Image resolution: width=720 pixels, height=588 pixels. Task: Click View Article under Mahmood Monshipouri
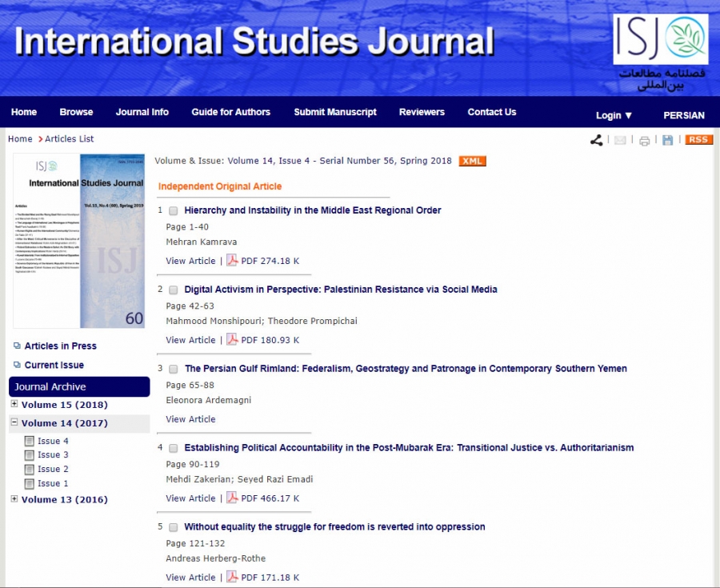(190, 340)
